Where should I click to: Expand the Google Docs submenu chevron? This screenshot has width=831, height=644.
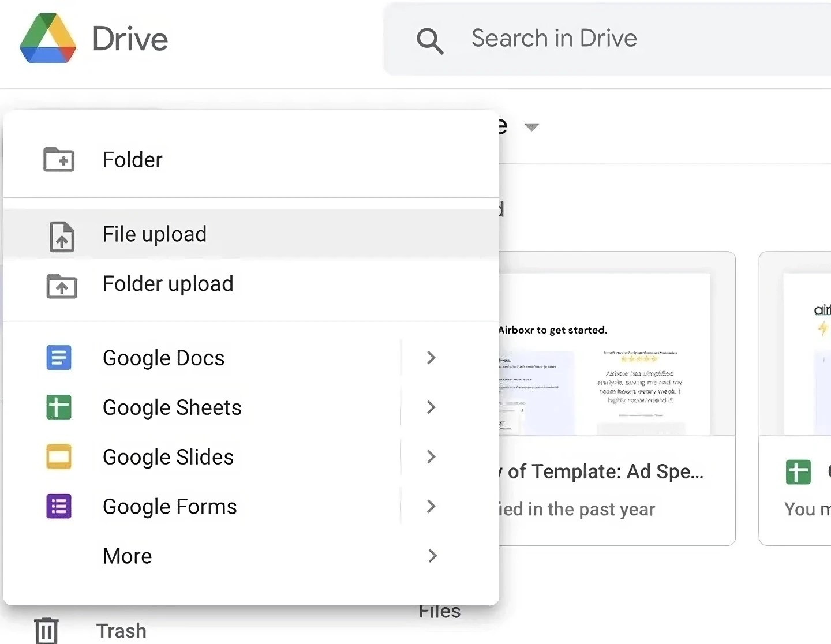click(x=431, y=358)
